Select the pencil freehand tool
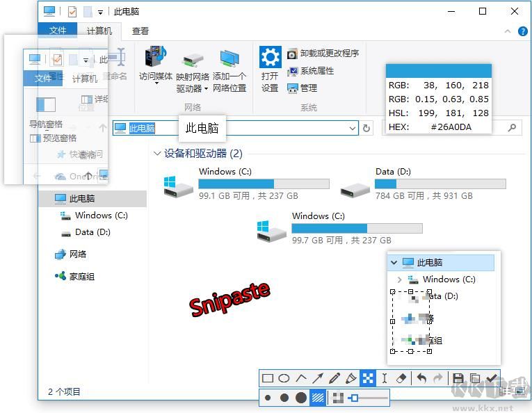Screen dimensions: 532x413 click(x=334, y=378)
